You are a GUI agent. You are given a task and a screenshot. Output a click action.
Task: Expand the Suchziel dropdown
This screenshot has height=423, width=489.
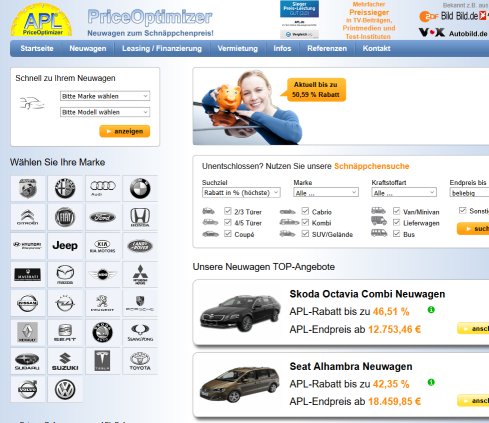click(241, 193)
